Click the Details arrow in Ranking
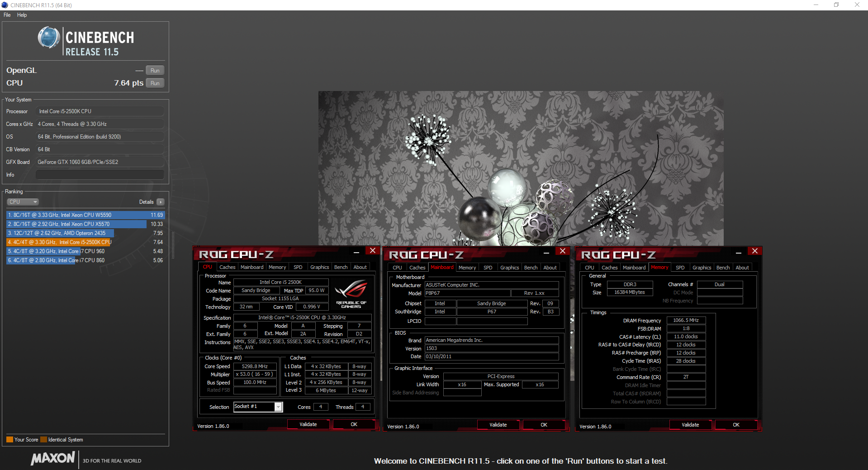 coord(161,202)
